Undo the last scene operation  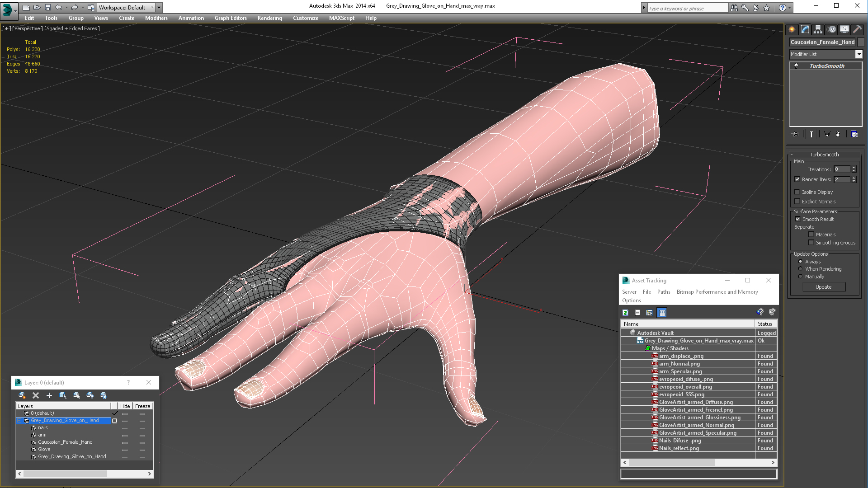(58, 7)
